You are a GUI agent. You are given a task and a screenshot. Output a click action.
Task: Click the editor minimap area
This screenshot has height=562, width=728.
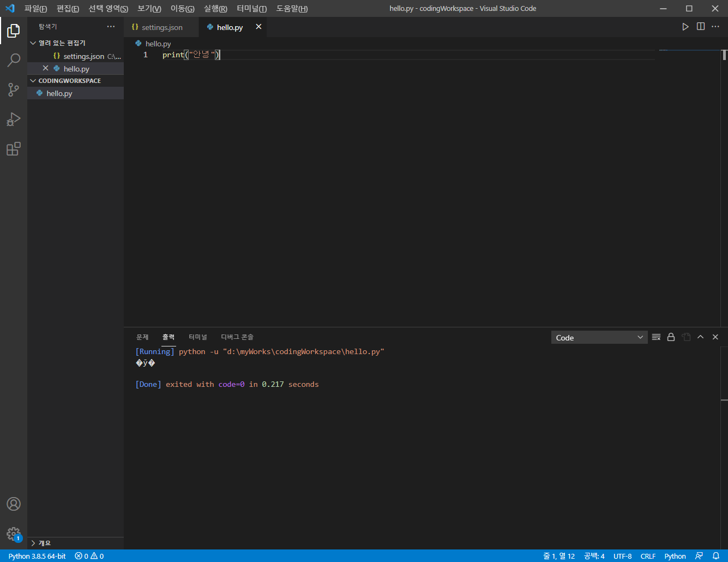[x=689, y=187]
